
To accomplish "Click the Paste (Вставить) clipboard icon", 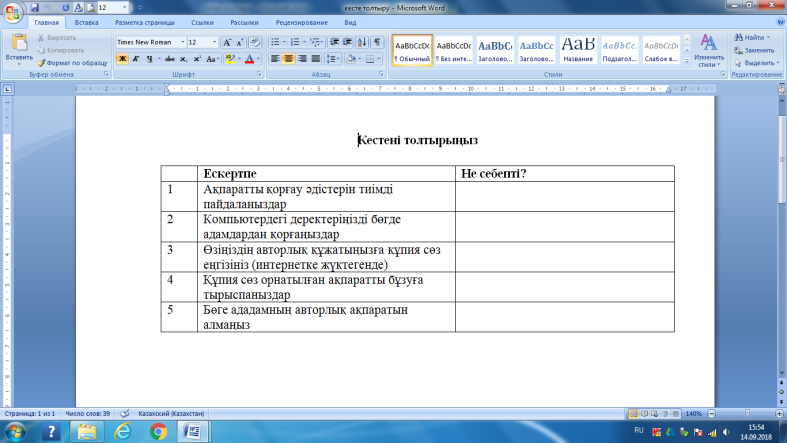I will click(x=19, y=43).
